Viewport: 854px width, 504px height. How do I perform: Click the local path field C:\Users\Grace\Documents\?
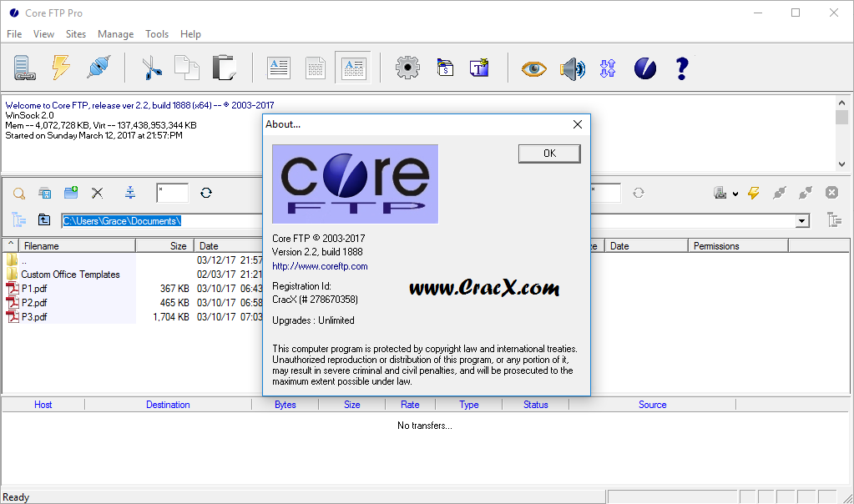[x=162, y=221]
